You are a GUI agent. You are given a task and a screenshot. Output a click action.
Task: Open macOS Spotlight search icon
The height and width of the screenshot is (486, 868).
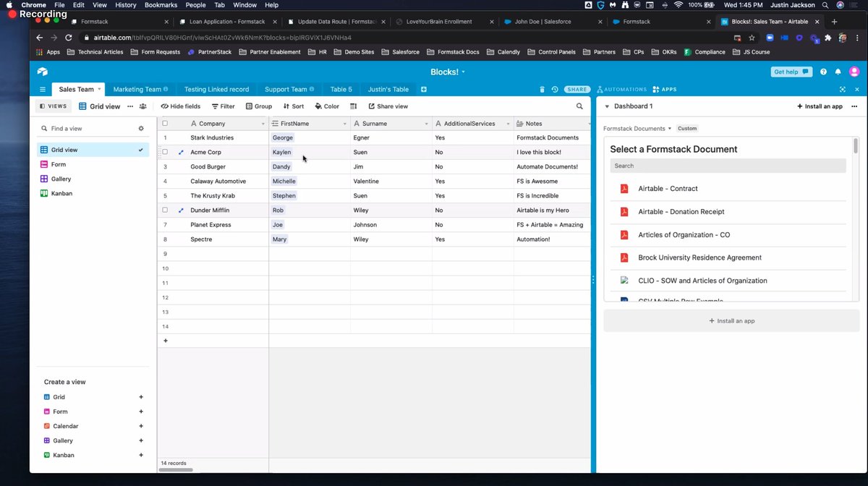tap(825, 5)
